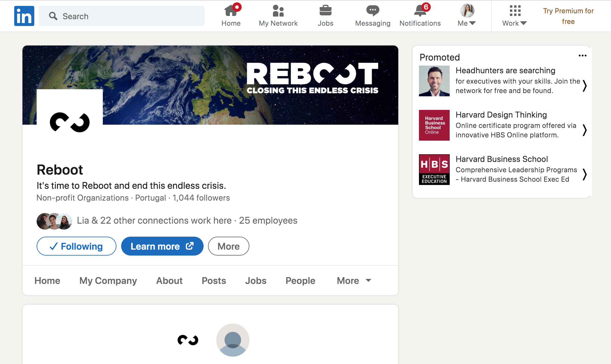Click the headhunter man ad thumbnail
This screenshot has width=611, height=364.
pyautogui.click(x=434, y=81)
